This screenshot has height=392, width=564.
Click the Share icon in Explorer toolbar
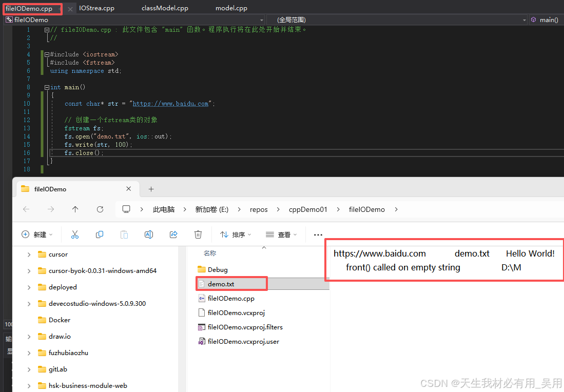[x=173, y=234]
